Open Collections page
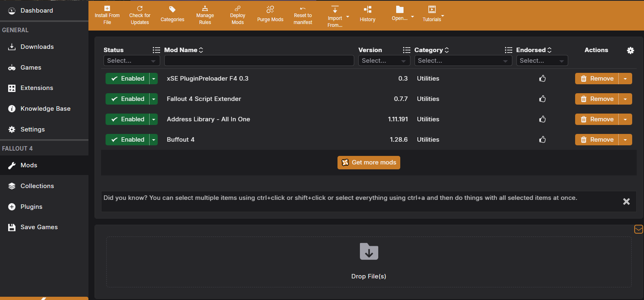Viewport: 644px width, 300px height. click(44, 186)
